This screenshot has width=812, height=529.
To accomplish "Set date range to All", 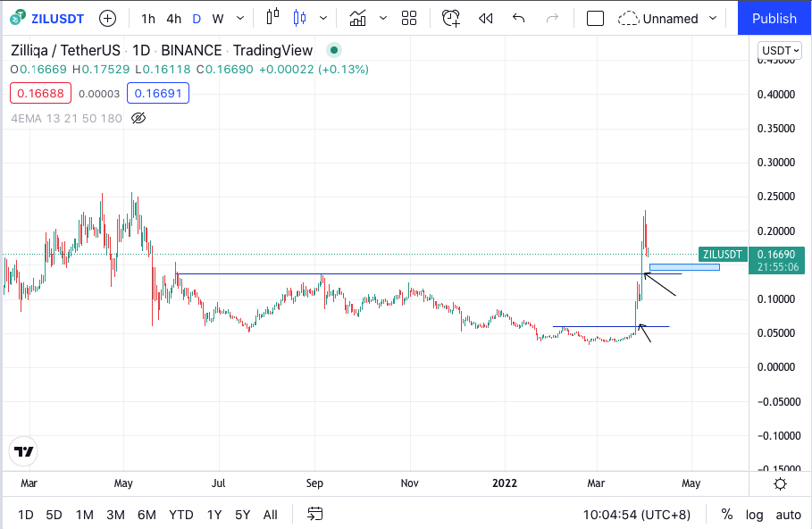I will tap(271, 515).
